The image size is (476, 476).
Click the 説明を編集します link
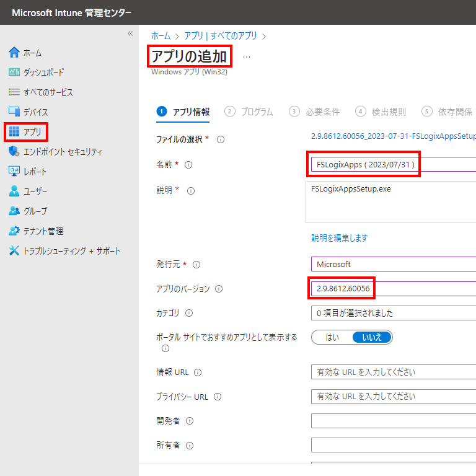click(340, 238)
